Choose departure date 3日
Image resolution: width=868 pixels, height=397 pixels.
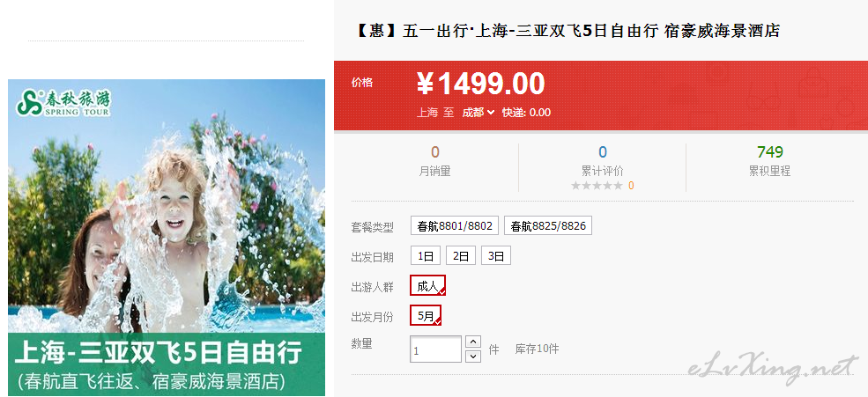pyautogui.click(x=496, y=255)
